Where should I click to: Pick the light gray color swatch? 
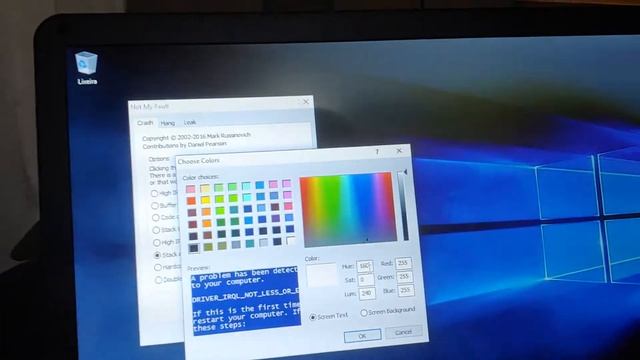point(264,242)
